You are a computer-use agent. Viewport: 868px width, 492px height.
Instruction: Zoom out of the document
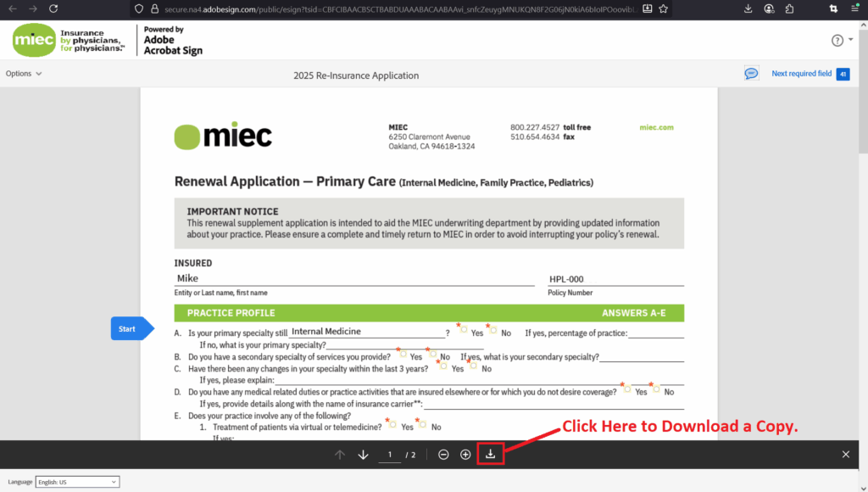click(442, 454)
